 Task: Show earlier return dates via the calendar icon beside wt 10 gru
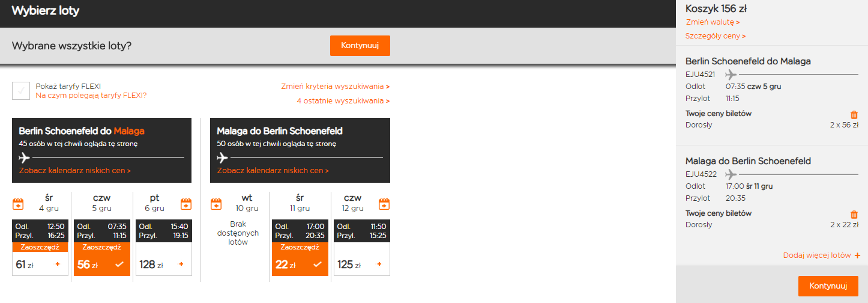(216, 204)
